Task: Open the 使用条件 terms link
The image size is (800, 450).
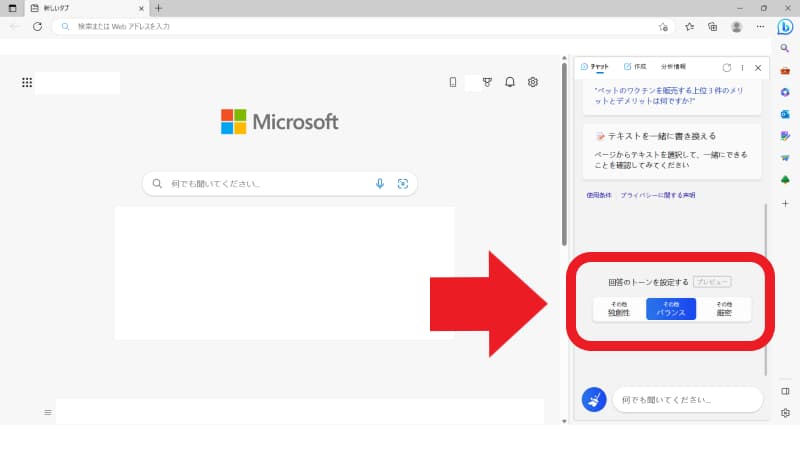Action: point(599,195)
